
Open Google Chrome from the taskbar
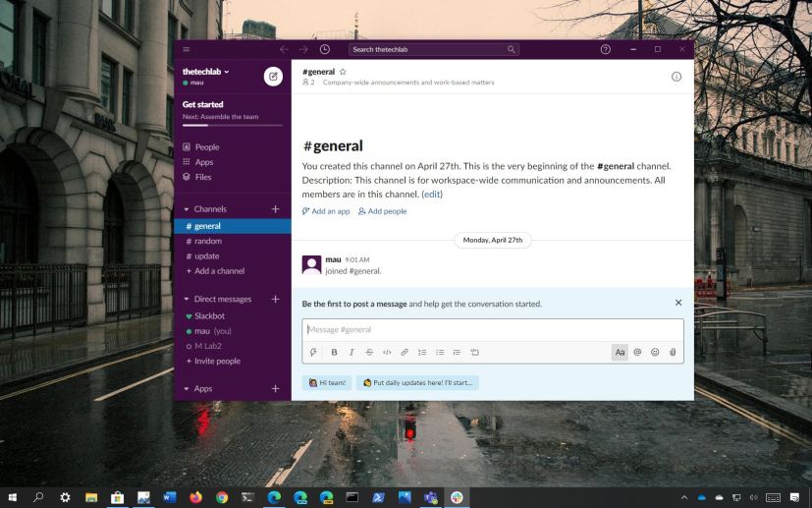(x=222, y=497)
